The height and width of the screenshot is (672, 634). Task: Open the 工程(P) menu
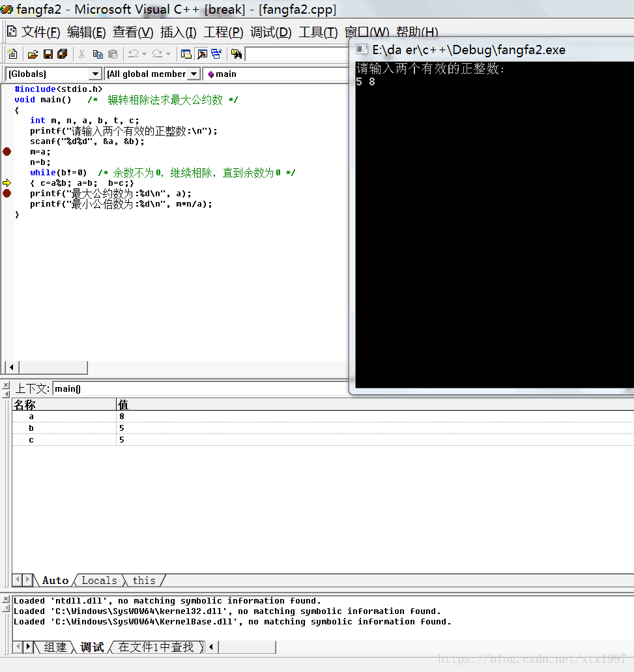(223, 32)
